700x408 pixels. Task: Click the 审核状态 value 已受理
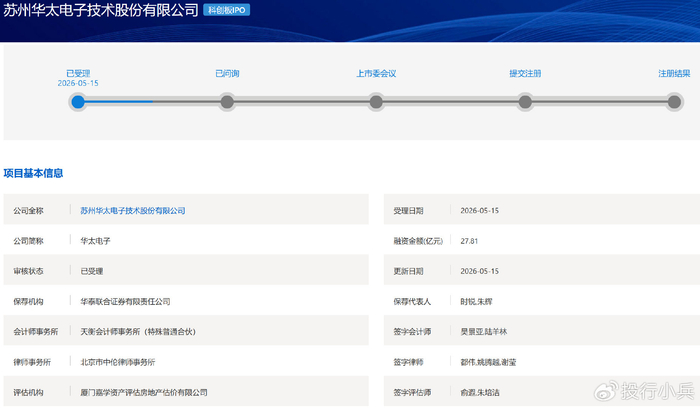(92, 271)
